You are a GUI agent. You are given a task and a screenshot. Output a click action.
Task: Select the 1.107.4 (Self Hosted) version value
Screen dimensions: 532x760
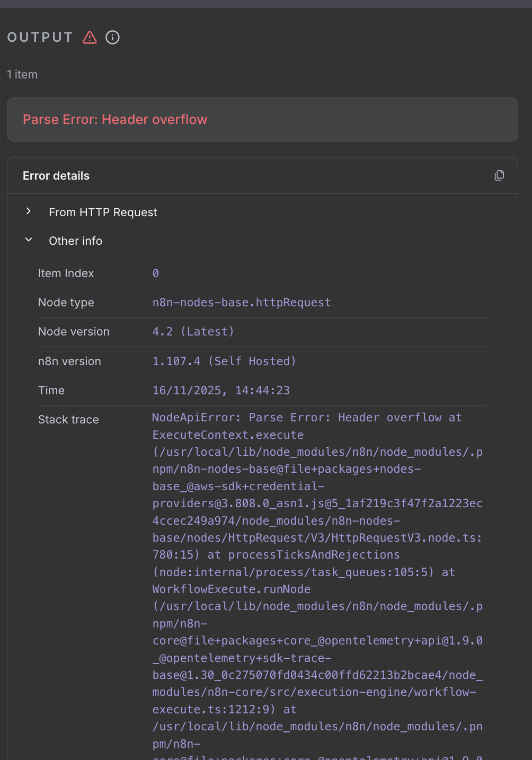(x=224, y=361)
